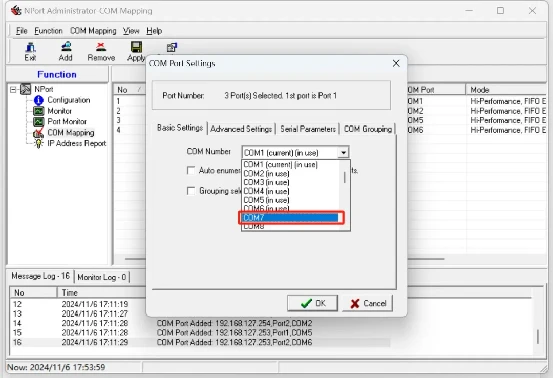Choose COM8 in the dropdown list

(290, 226)
